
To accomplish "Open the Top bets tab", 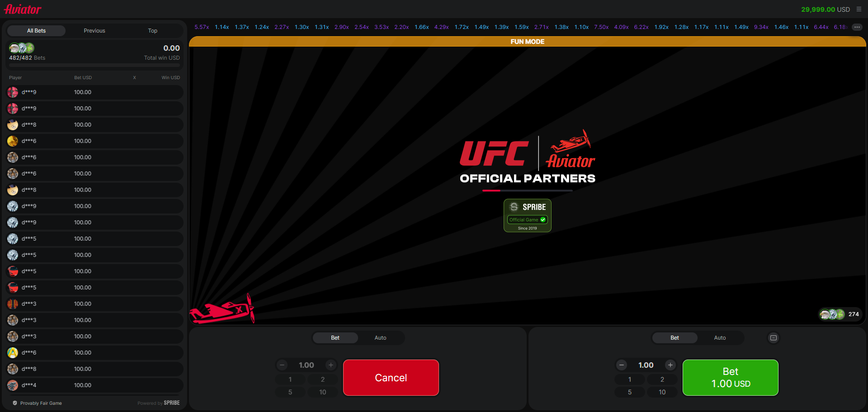I will [x=153, y=31].
